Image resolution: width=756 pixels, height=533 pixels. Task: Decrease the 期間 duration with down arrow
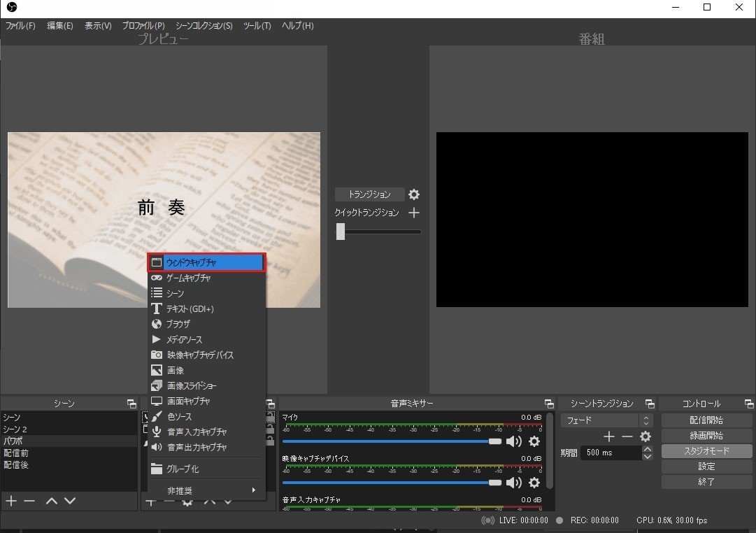(x=648, y=456)
